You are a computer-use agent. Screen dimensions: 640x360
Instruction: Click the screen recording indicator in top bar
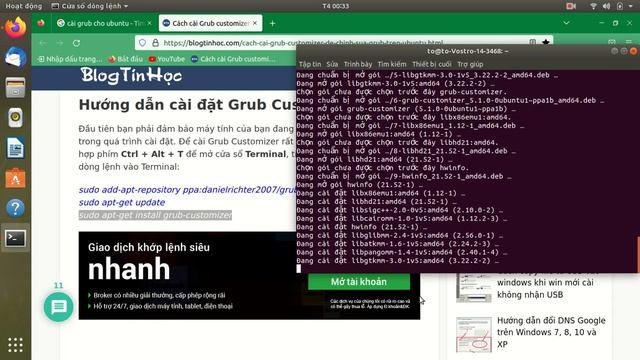571,6
